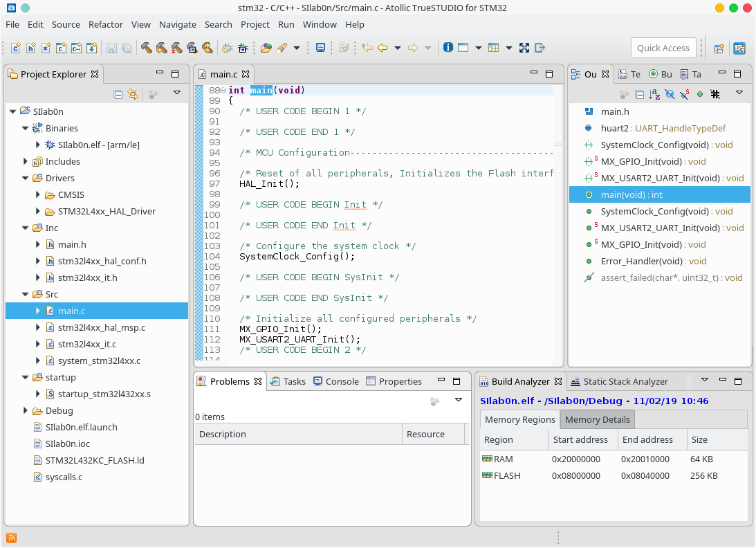Toggle alphabetical sort in Outline view
The width and height of the screenshot is (756, 548).
pyautogui.click(x=655, y=93)
